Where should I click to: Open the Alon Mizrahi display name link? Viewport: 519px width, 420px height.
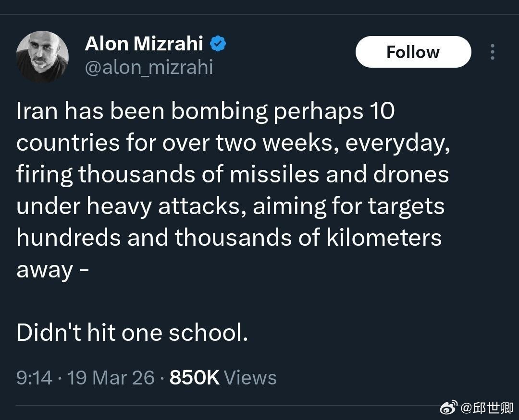point(144,44)
